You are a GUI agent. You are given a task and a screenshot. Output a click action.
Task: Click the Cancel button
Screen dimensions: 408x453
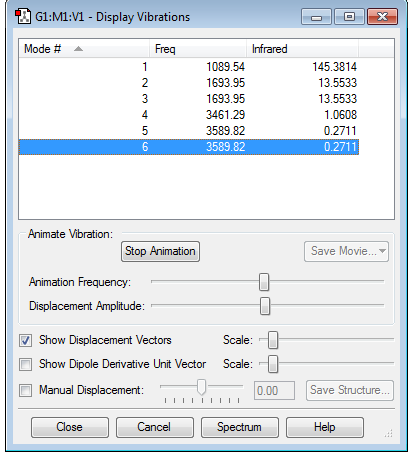155,427
